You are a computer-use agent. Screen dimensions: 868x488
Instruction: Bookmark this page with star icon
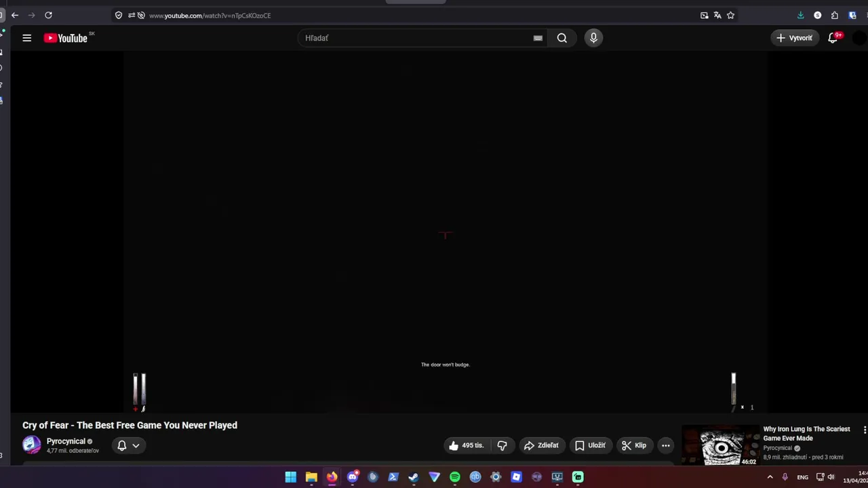point(730,15)
